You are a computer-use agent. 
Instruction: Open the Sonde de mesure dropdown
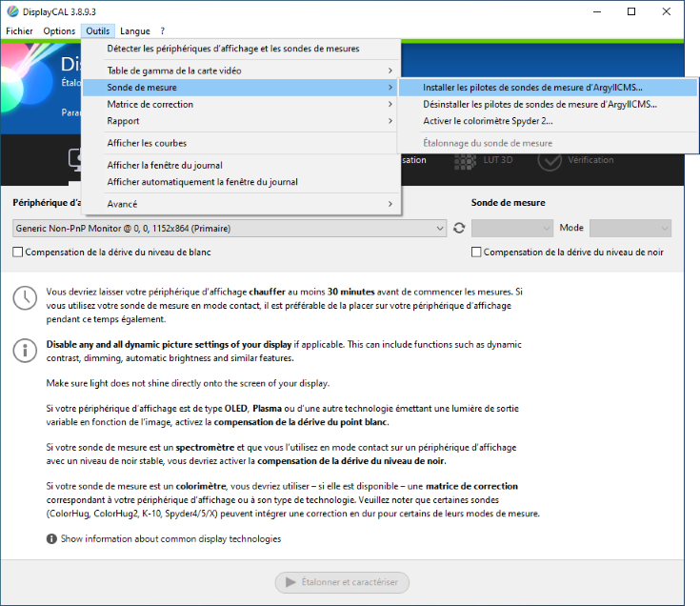(x=511, y=229)
